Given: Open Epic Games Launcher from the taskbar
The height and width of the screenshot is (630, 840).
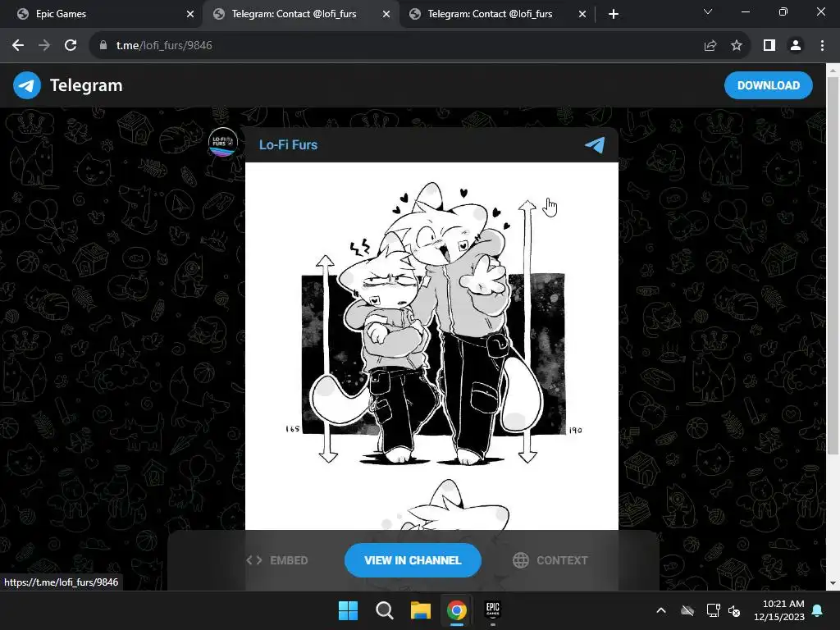Looking at the screenshot, I should click(x=493, y=610).
